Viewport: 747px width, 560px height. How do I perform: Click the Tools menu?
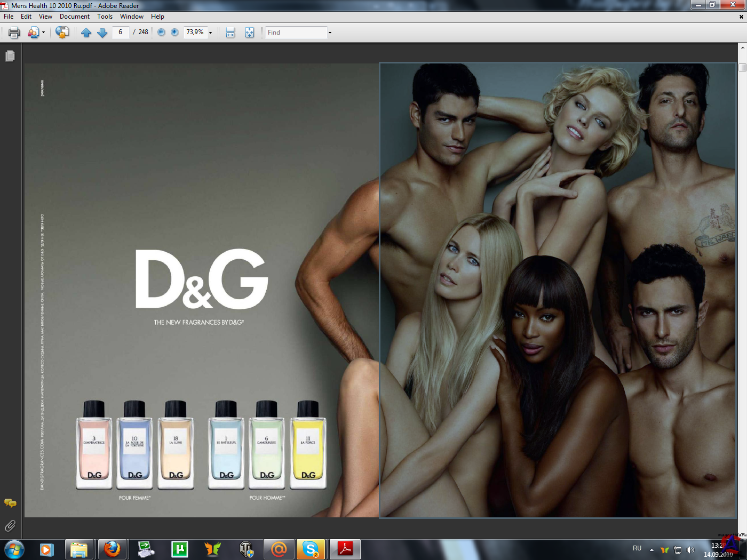tap(105, 17)
